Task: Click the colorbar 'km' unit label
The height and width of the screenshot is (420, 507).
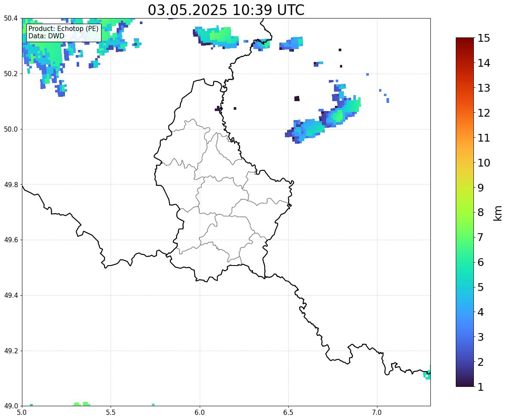Action: tap(498, 213)
